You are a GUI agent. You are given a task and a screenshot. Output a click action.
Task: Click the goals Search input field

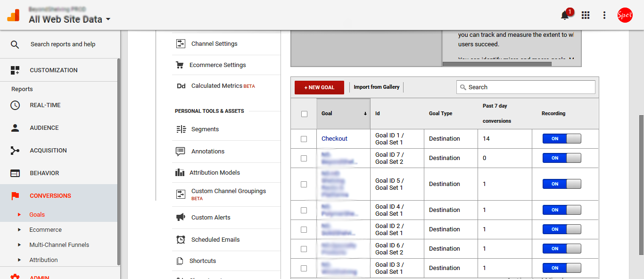(x=526, y=87)
